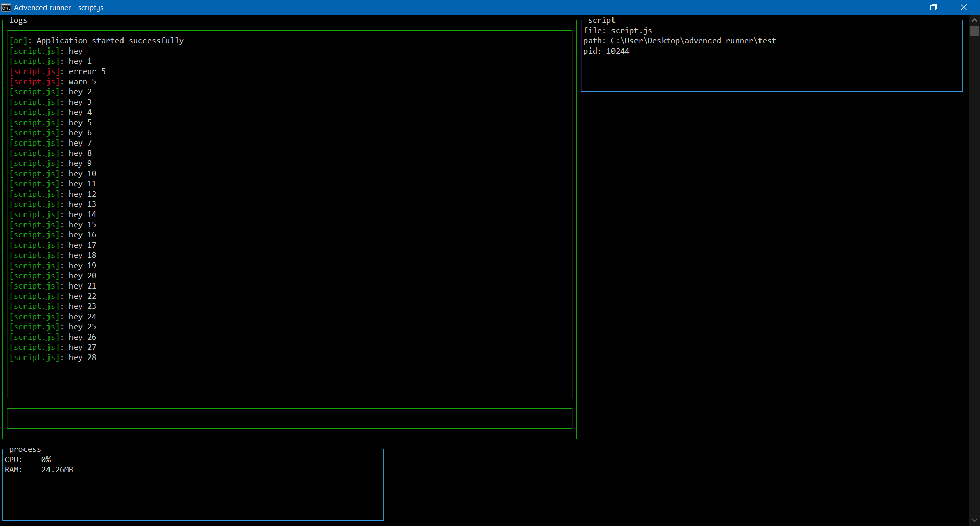
Task: Click the CPU usage readout showing 0%
Action: click(45, 459)
